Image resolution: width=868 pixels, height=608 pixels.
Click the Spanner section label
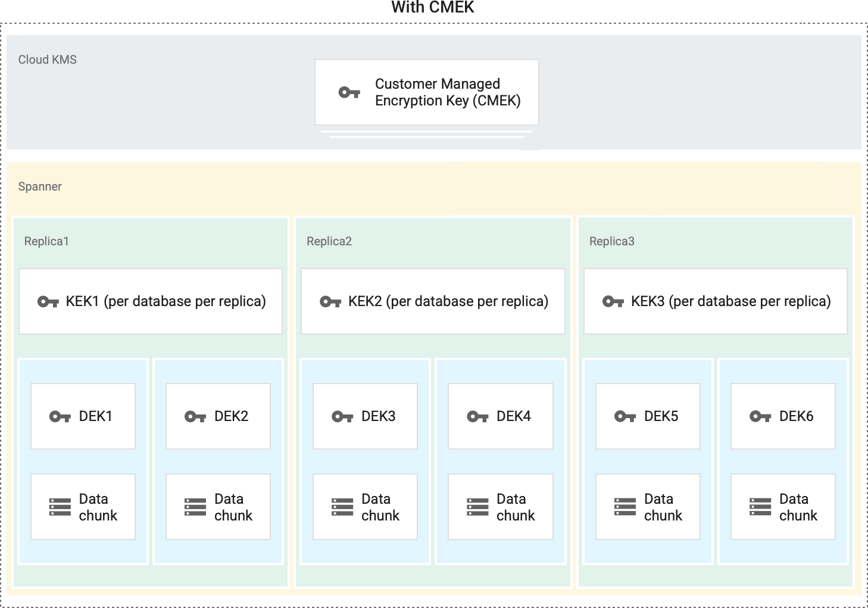tap(40, 186)
